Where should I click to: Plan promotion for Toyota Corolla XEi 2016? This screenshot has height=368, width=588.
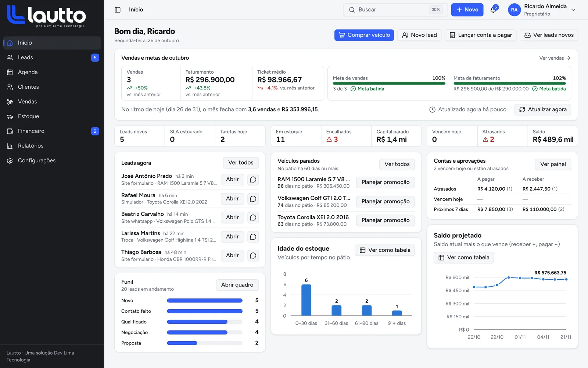tap(386, 220)
